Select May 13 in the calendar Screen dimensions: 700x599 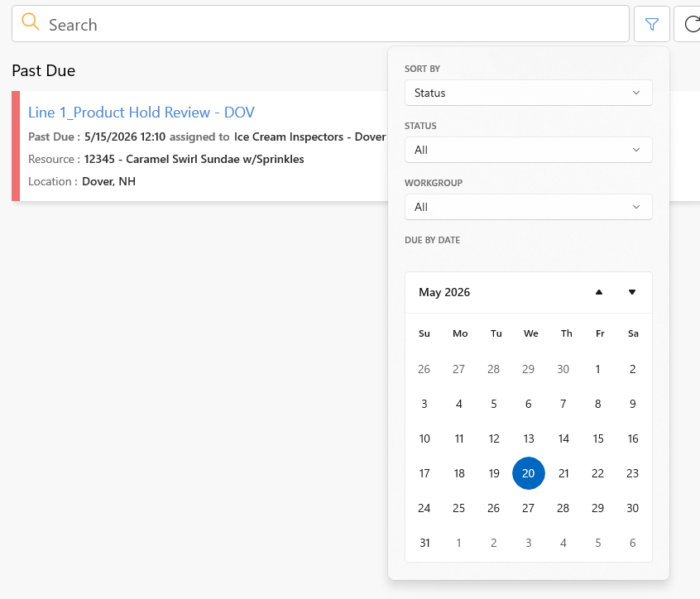[x=529, y=438]
